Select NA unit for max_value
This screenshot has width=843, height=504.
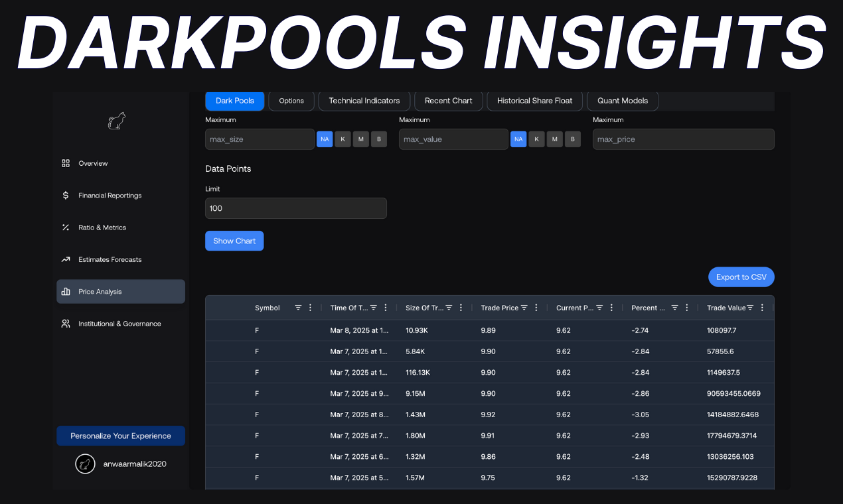[518, 139]
